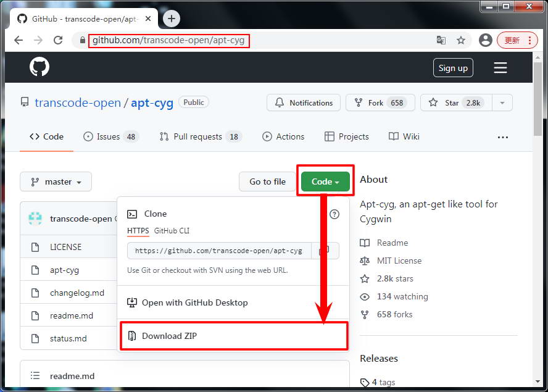Open the hamburger navigation menu
Viewport: 548px width, 392px height.
500,68
